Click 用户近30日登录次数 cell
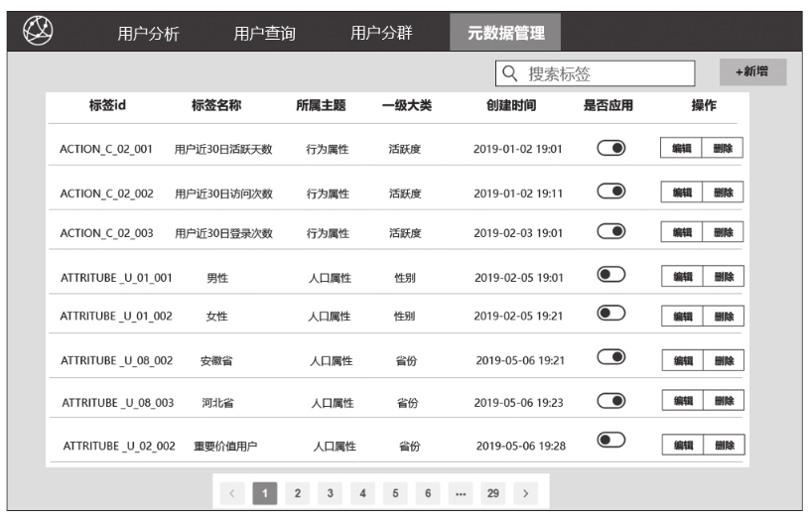 223,233
